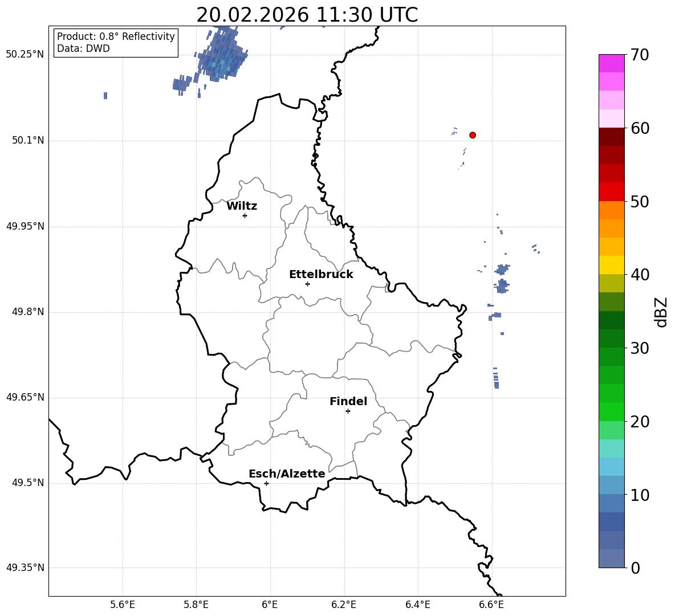The height and width of the screenshot is (616, 675).
Task: Click the 50.1°N latitude label
Action: [x=28, y=141]
